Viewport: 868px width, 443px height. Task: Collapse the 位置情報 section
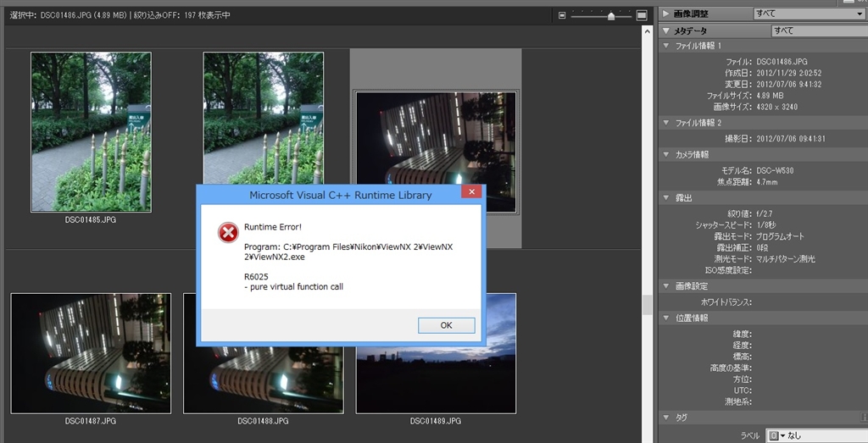tap(666, 318)
